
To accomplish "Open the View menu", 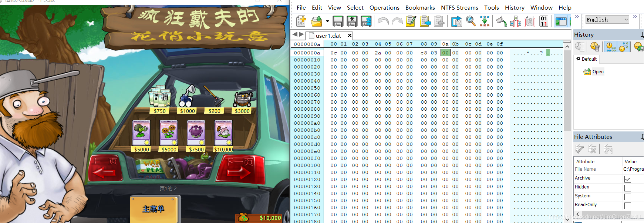I will click(334, 7).
